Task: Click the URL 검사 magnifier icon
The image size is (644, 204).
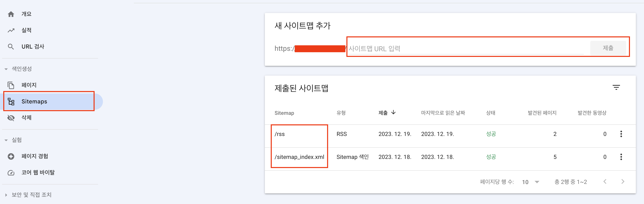Action: pos(11,47)
